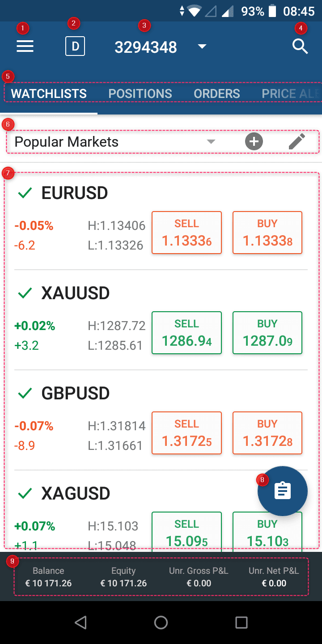Open the Price Alerts tab
This screenshot has height=644, width=322.
pyautogui.click(x=291, y=93)
